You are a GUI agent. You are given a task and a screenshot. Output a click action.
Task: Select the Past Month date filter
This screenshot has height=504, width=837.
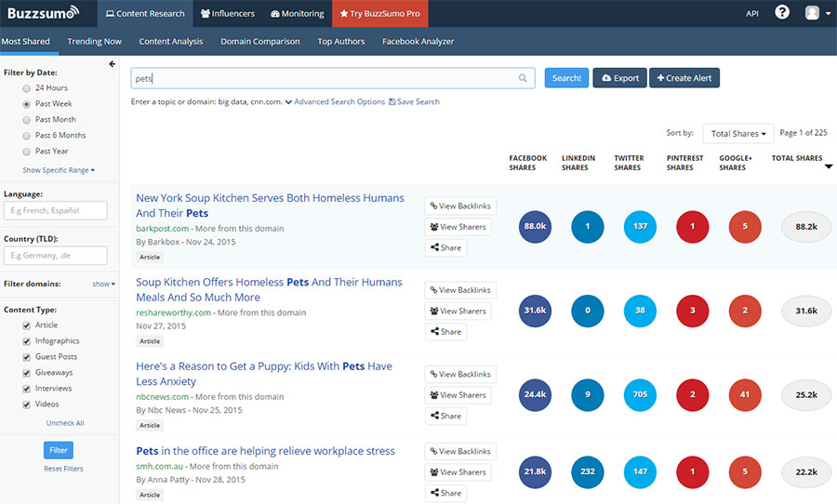point(26,120)
